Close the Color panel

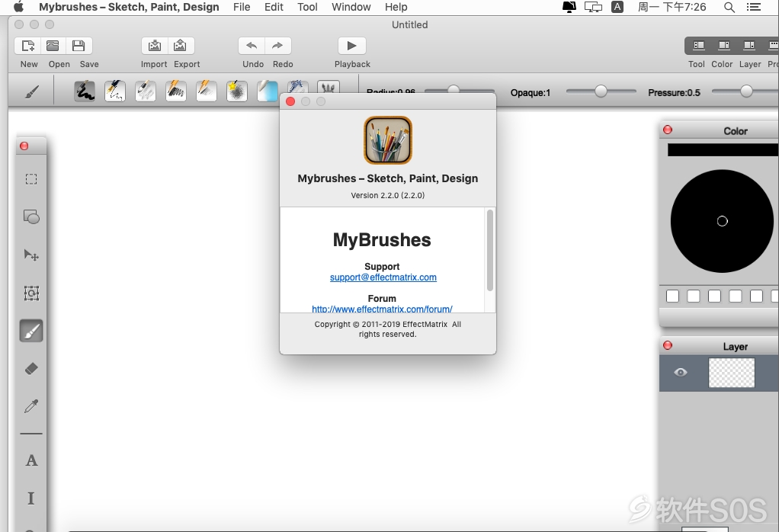[668, 130]
